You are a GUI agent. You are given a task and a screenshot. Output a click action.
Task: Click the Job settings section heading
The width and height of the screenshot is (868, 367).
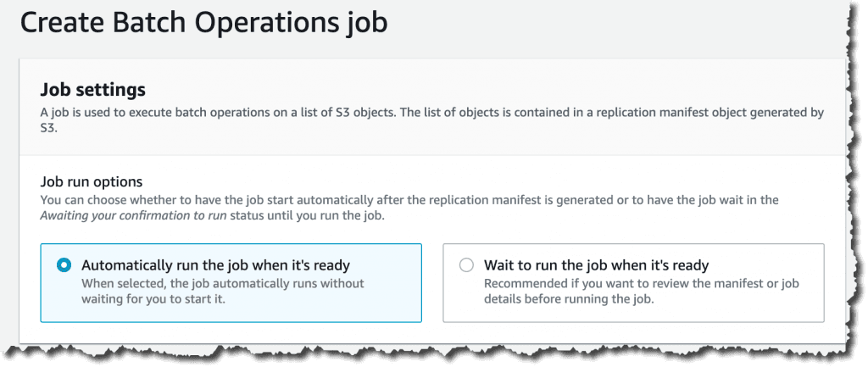click(93, 89)
